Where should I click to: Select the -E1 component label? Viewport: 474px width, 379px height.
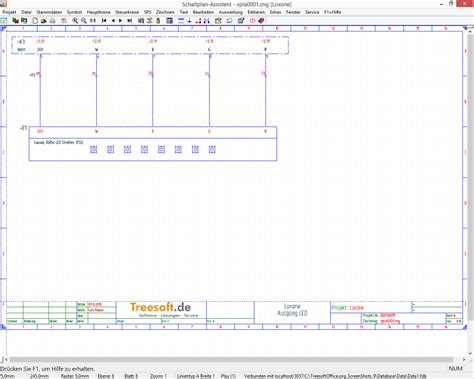tap(23, 128)
